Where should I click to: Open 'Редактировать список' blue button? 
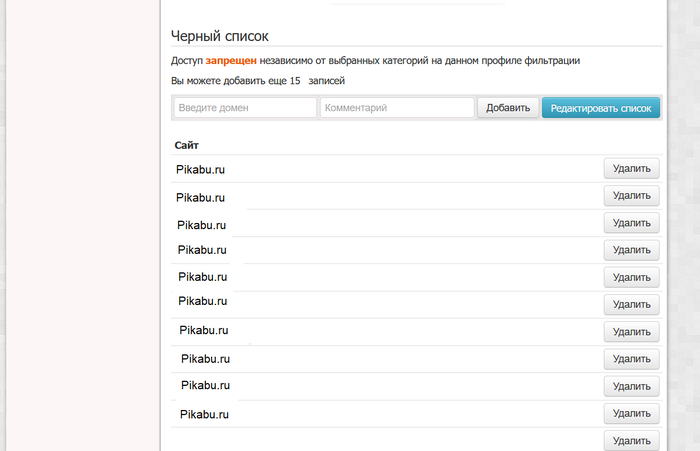pyautogui.click(x=601, y=108)
